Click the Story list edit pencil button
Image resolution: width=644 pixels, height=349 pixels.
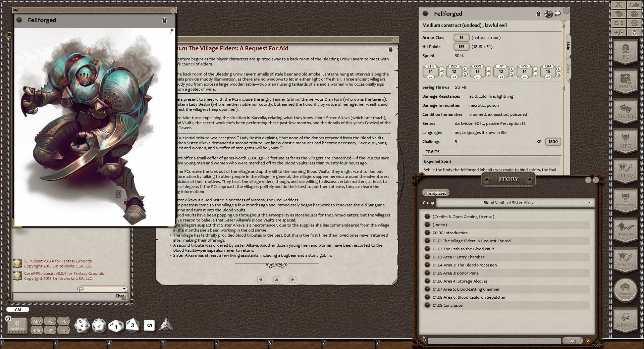[588, 341]
